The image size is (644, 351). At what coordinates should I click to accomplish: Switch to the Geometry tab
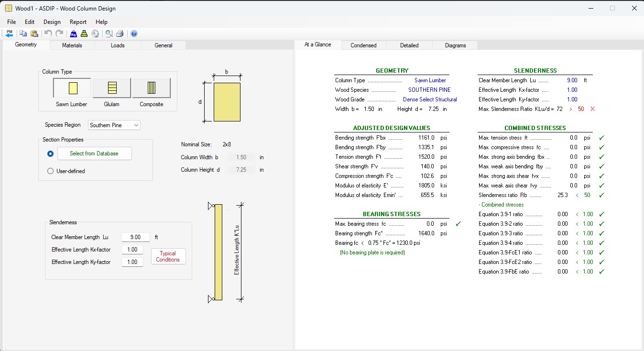pos(26,45)
